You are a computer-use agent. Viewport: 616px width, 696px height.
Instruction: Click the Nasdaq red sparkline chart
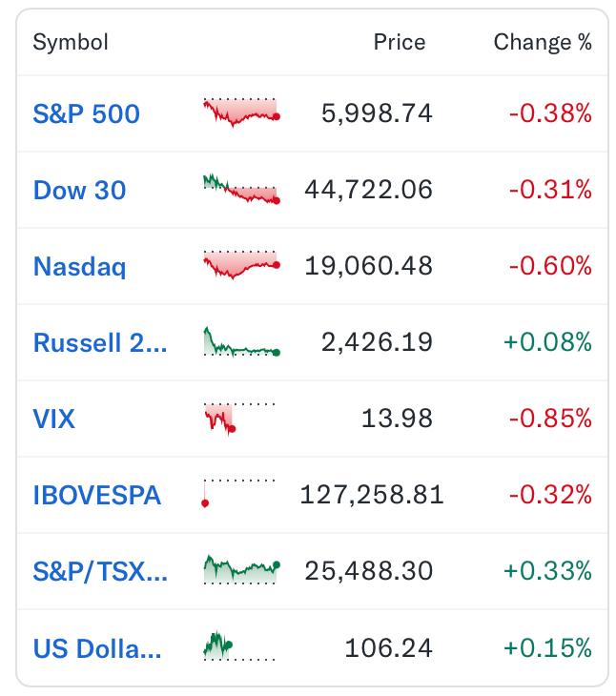point(241,265)
